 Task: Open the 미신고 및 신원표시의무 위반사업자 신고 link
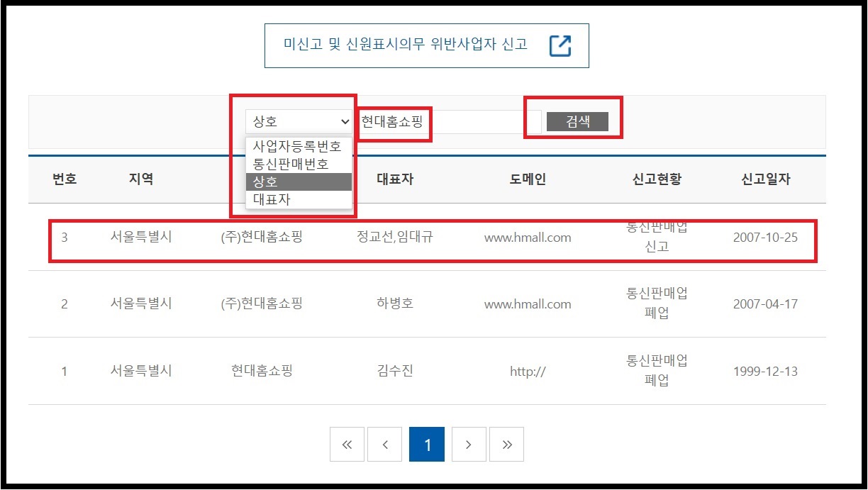click(427, 45)
